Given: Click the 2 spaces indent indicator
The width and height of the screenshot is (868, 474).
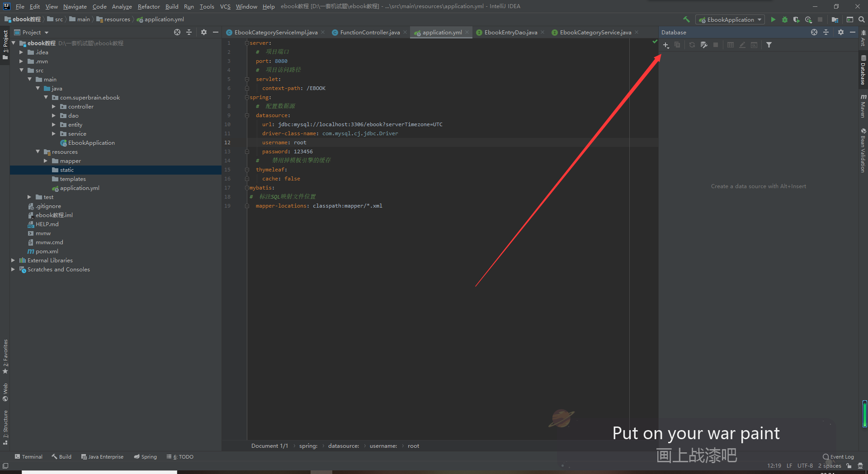Looking at the screenshot, I should point(830,465).
